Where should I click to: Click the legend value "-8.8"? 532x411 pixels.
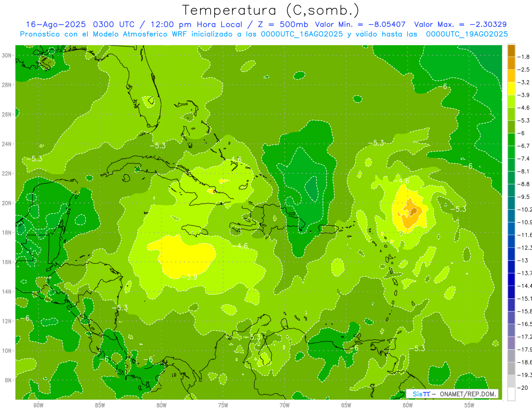(524, 184)
